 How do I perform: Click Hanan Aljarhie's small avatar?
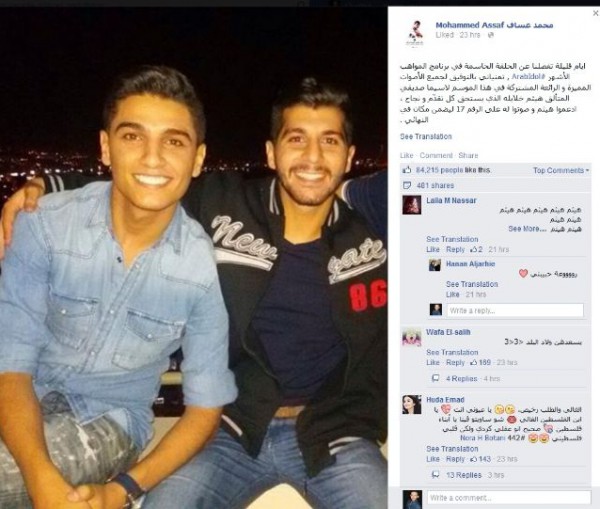435,265
